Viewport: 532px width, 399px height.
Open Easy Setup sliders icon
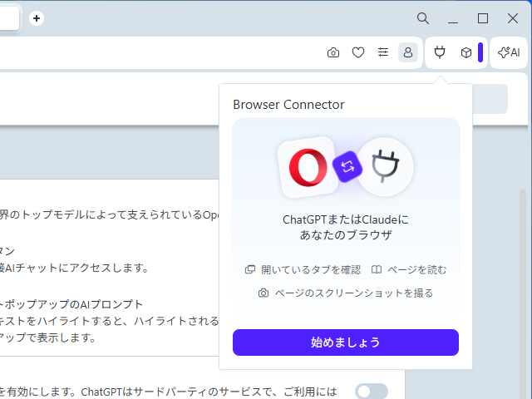[x=383, y=52]
